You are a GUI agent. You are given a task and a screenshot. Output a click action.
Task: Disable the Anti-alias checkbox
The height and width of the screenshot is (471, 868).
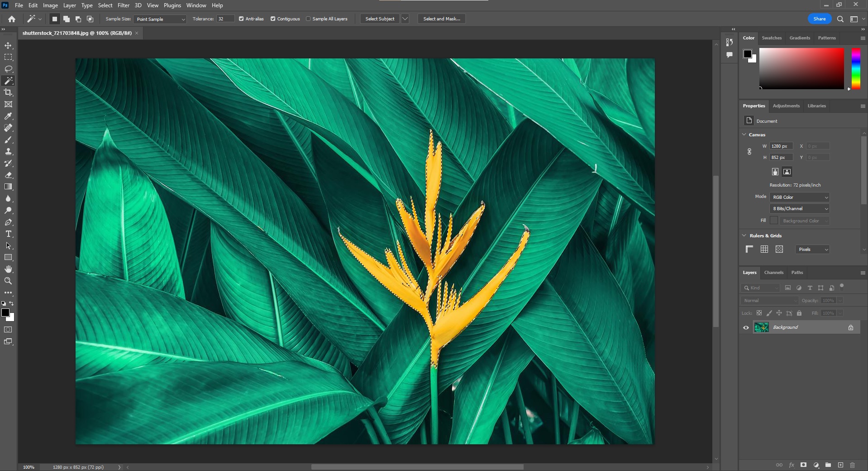click(x=241, y=19)
